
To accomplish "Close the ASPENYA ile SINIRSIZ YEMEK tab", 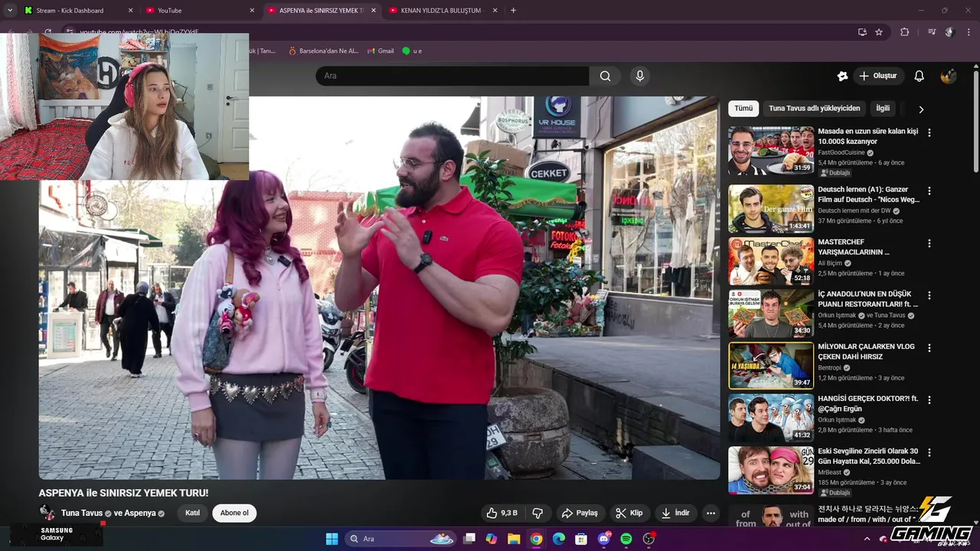I will tap(374, 11).
